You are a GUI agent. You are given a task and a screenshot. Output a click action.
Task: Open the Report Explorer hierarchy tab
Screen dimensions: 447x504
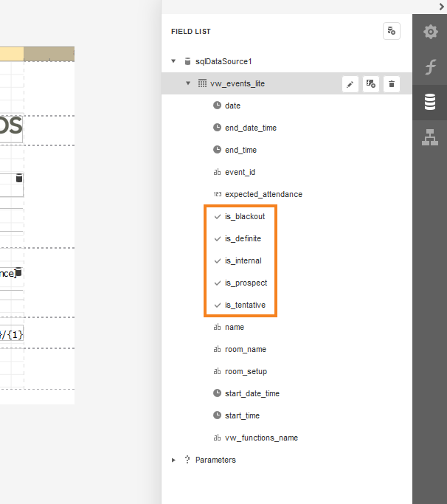[x=430, y=137]
